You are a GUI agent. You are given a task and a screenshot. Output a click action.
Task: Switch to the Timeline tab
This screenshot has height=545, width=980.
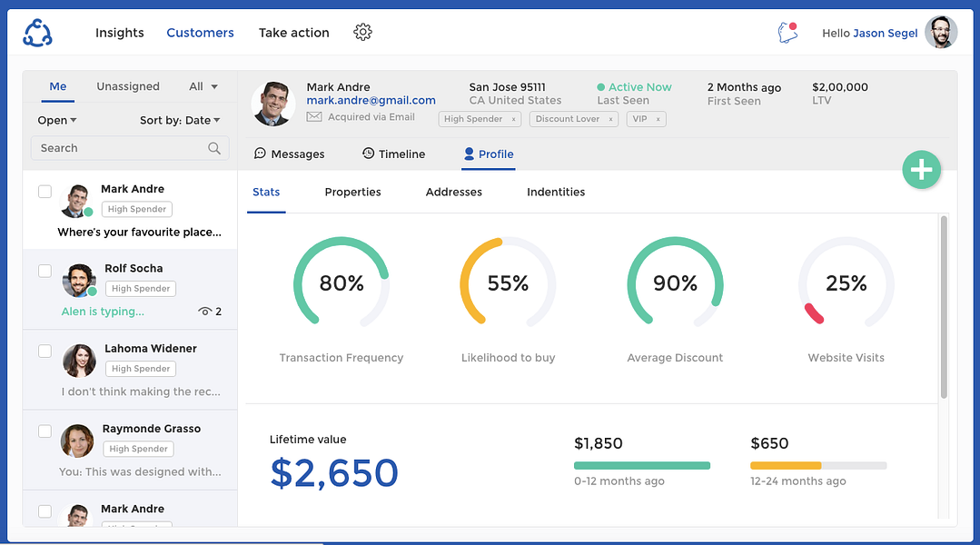tap(393, 154)
